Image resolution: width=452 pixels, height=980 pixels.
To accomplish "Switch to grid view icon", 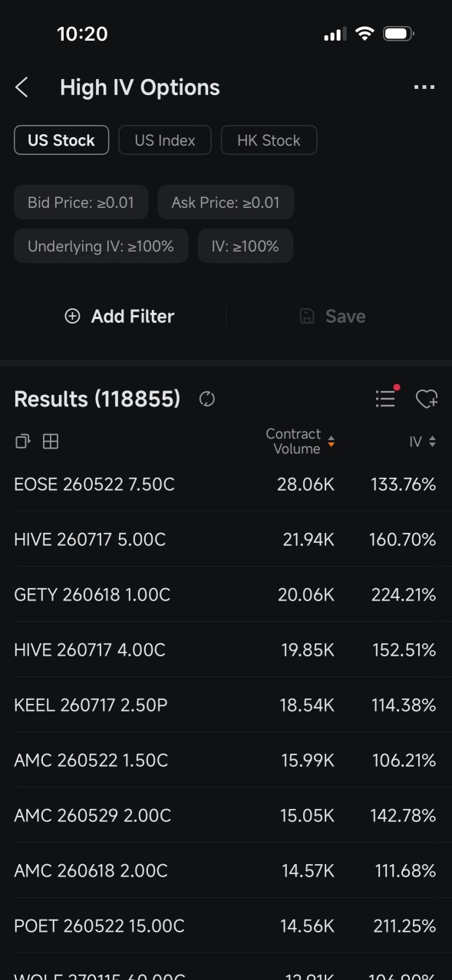I will (51, 441).
